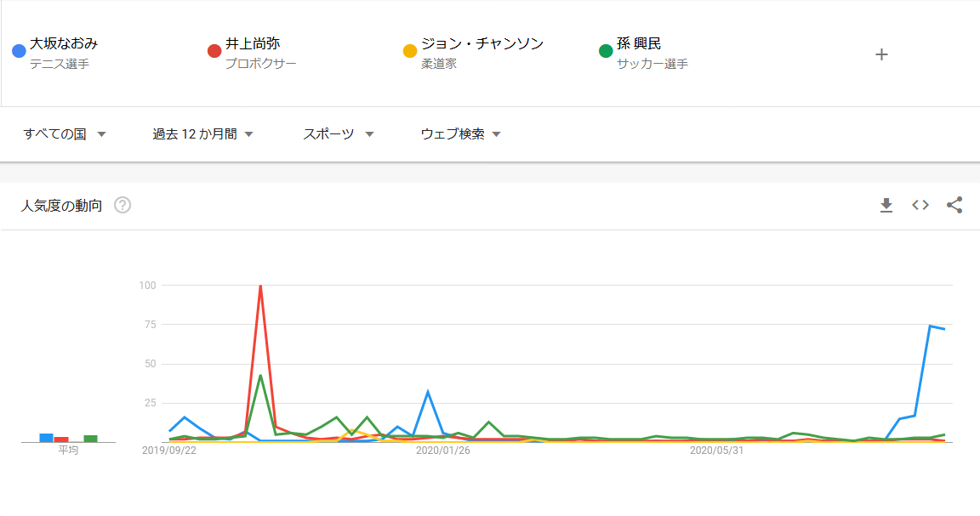Screen dimensions: 980x516
Task: Click the embed code icon
Action: (920, 205)
